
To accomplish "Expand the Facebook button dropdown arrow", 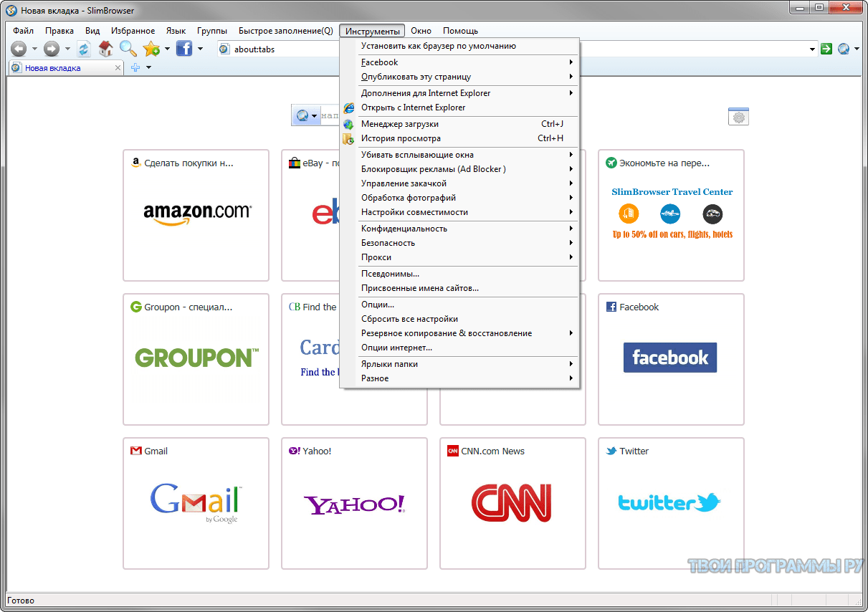I will point(201,49).
